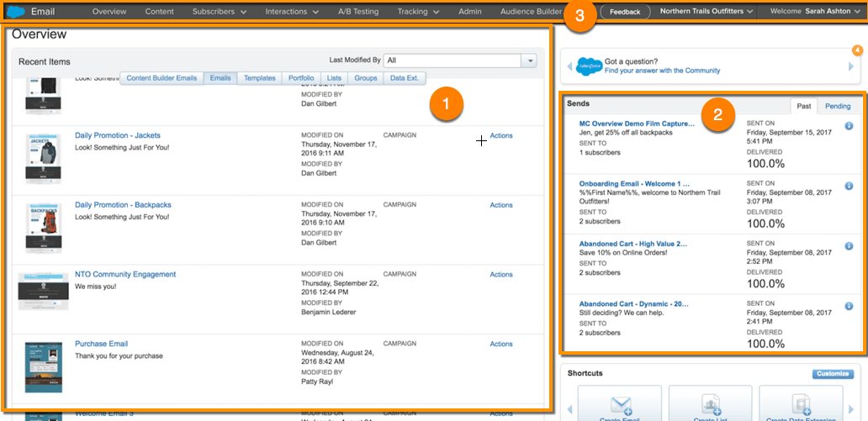Open Actions for Daily Promotion - Backpacks
The height and width of the screenshot is (421, 868).
click(x=501, y=205)
